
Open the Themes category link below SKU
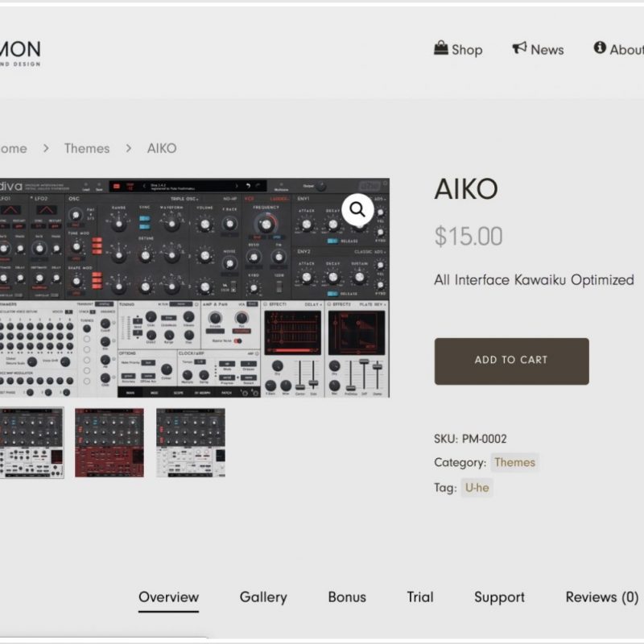[514, 462]
